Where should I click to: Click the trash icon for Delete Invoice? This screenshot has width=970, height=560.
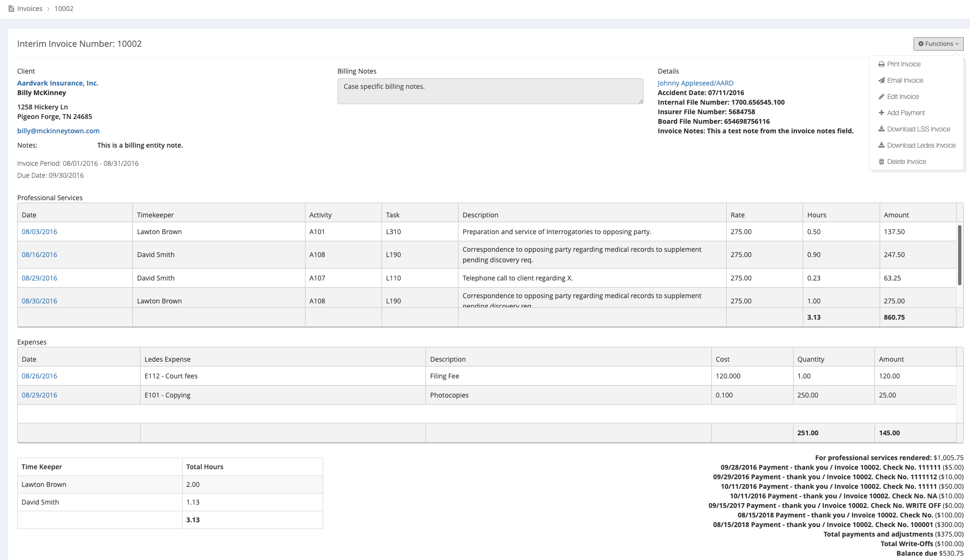click(881, 162)
